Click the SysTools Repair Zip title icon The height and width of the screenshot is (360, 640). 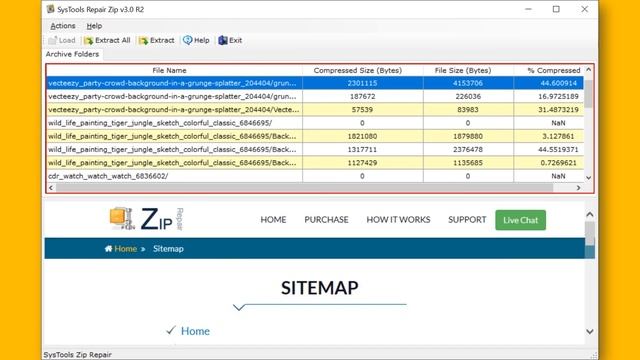51,9
